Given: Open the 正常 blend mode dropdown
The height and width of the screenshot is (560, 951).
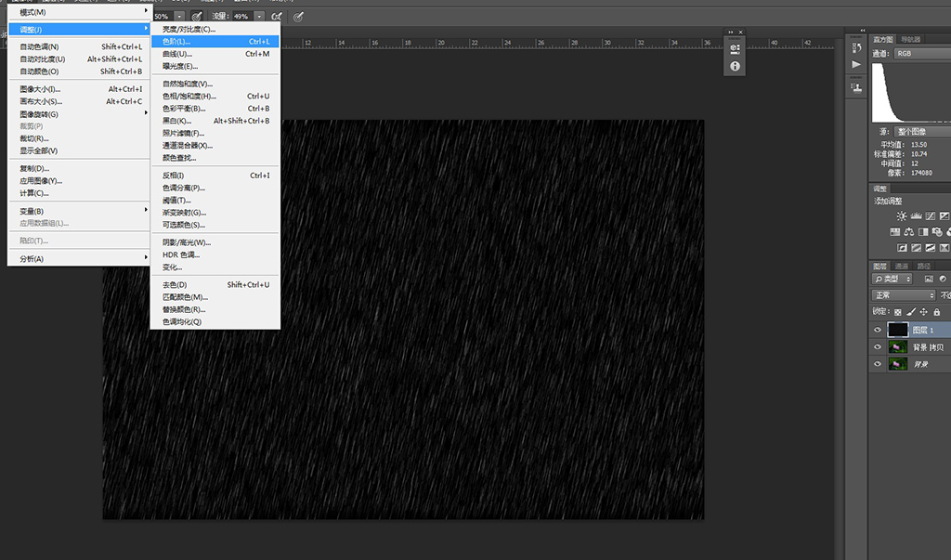Looking at the screenshot, I should click(x=904, y=295).
